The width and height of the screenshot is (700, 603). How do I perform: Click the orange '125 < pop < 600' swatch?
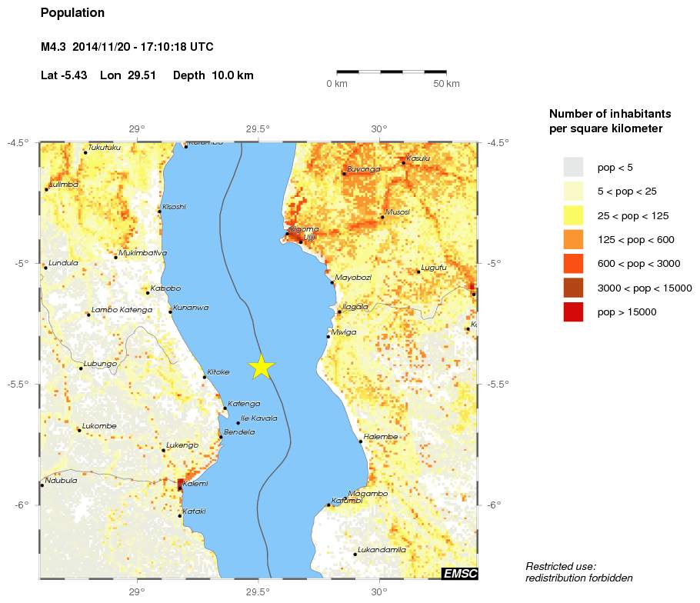(574, 239)
